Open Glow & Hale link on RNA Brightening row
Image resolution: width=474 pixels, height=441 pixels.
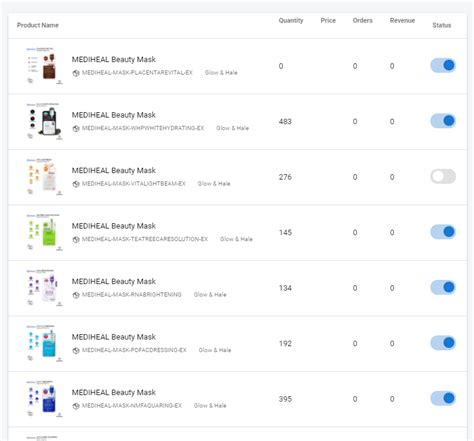click(210, 295)
